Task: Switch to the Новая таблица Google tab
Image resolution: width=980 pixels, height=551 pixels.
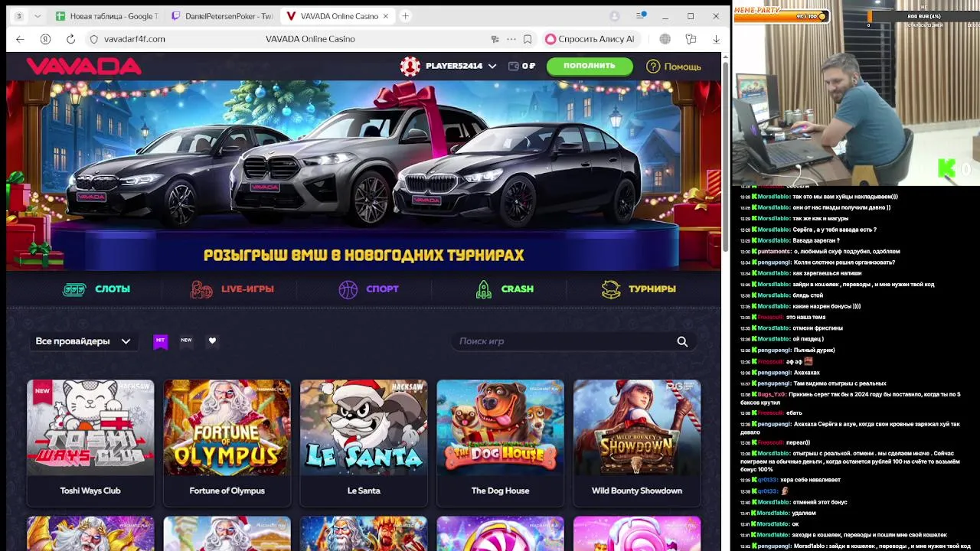Action: [x=106, y=16]
